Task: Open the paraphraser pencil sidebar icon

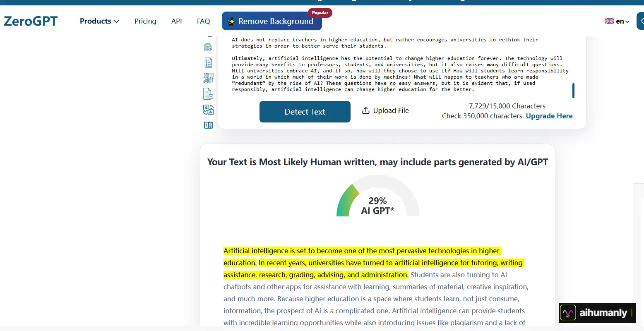Action: 208,78
